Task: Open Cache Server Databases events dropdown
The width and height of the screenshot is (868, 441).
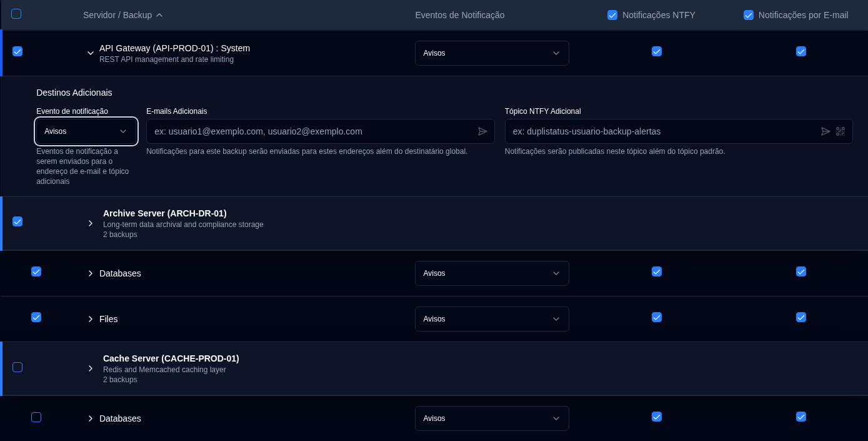Action: (x=492, y=418)
